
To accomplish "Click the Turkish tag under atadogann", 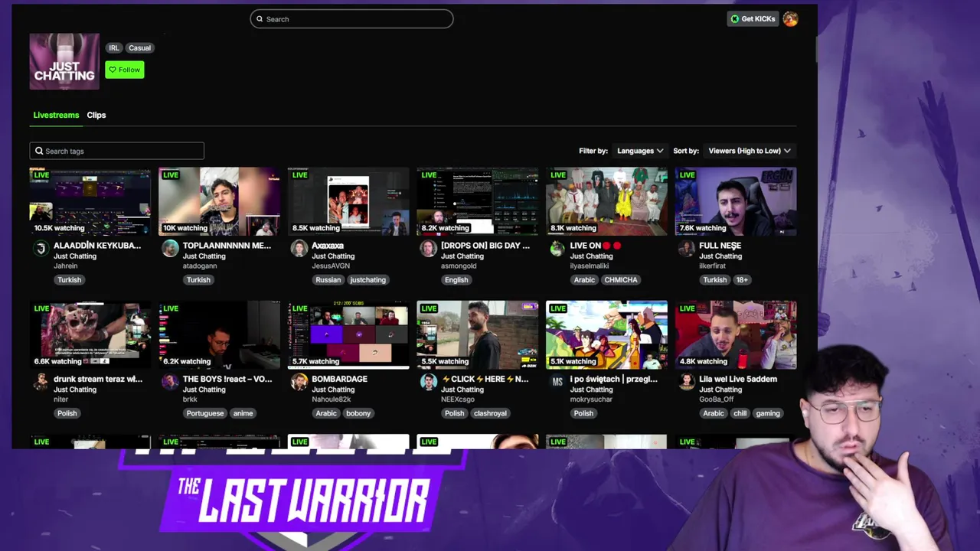I will pyautogui.click(x=198, y=280).
